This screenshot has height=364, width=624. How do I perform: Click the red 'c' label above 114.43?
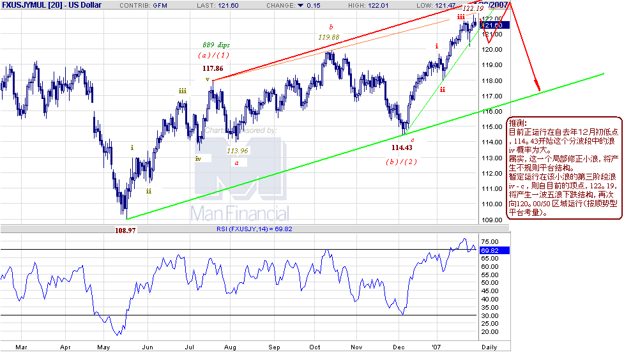tap(413, 140)
